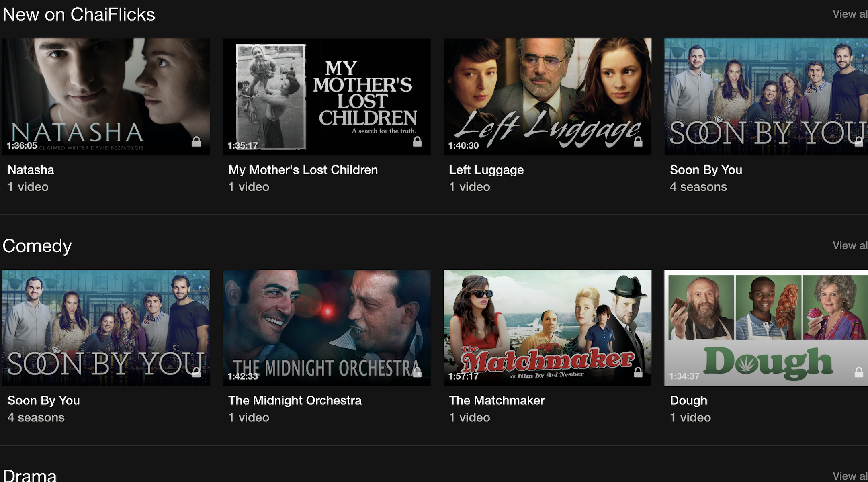Select The Matchmaker poster thumbnail
868x482 pixels.
547,328
